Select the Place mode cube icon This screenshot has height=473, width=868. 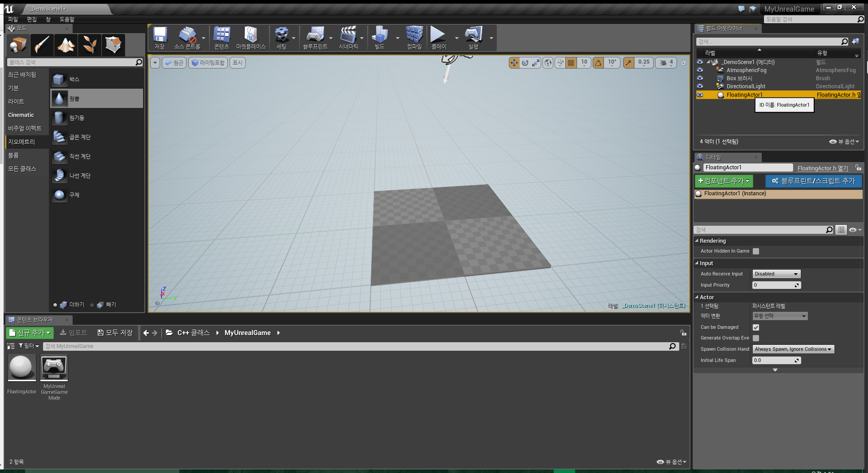click(18, 45)
